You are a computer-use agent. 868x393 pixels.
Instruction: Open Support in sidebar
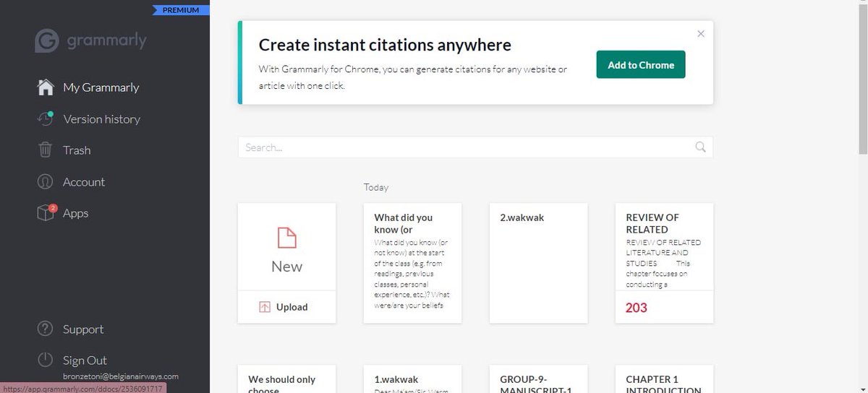click(83, 329)
